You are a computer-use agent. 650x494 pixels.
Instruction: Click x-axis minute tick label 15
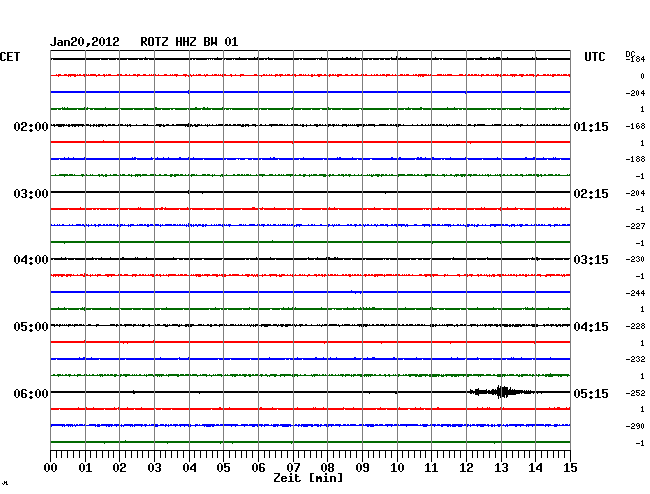click(570, 468)
